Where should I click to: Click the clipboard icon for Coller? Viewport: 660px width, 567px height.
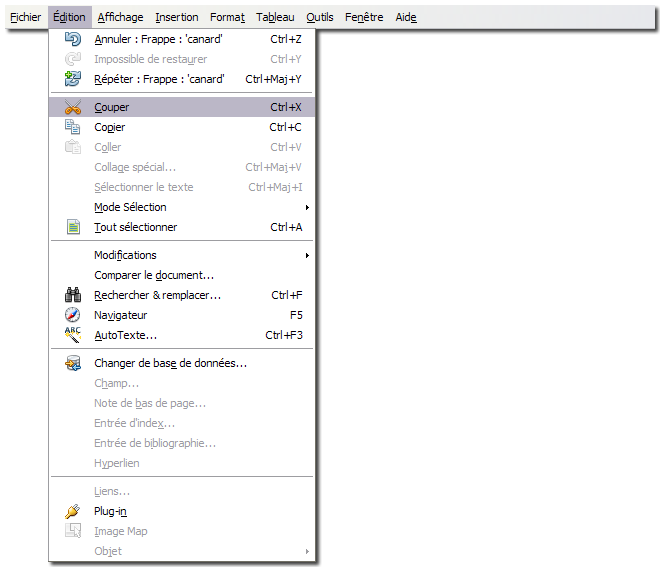tap(72, 147)
